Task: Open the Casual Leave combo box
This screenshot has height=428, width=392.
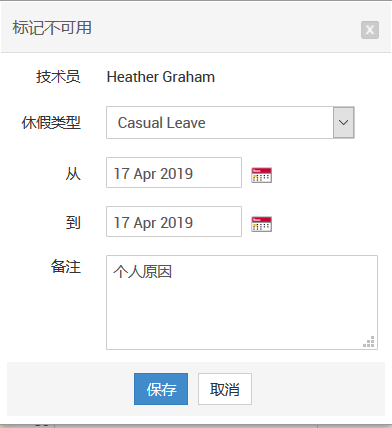Action: [230, 122]
